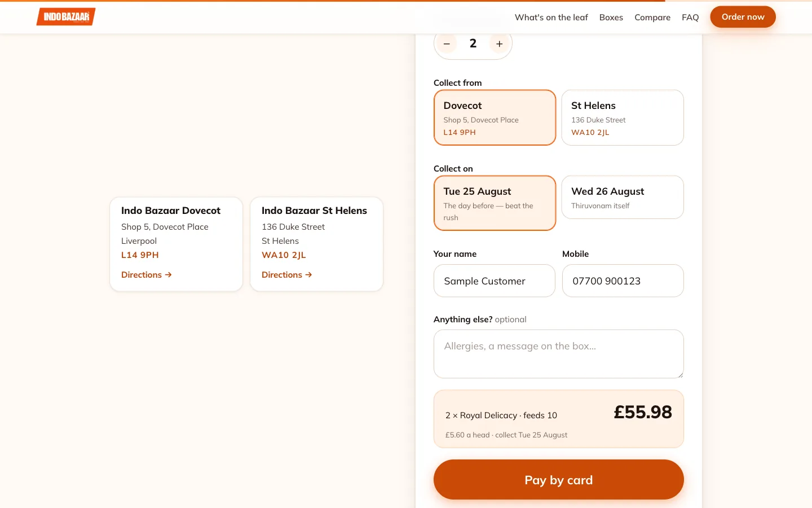Viewport: 812px width, 508px height.
Task: Click the £55.98 order total
Action: click(x=643, y=412)
